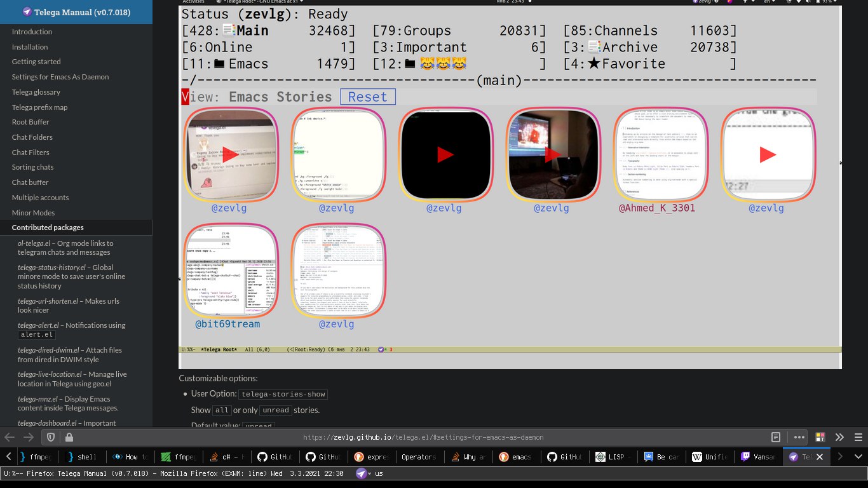The height and width of the screenshot is (488, 868).
Task: Go back with the browser back arrow
Action: (10, 437)
